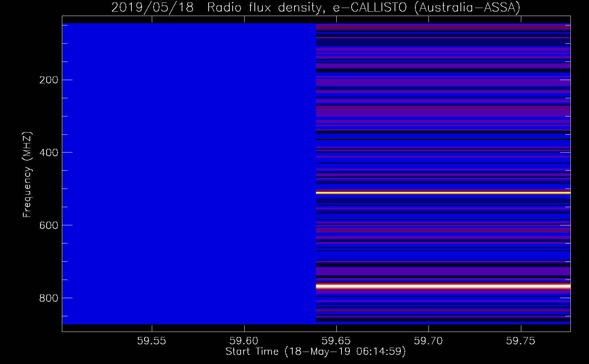Select the y-axis label 'Frequency (MHZ)'
The height and width of the screenshot is (364, 589).
point(27,174)
